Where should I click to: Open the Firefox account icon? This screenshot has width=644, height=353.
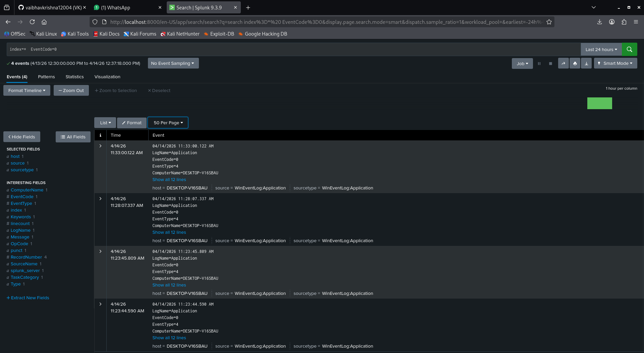tap(611, 22)
